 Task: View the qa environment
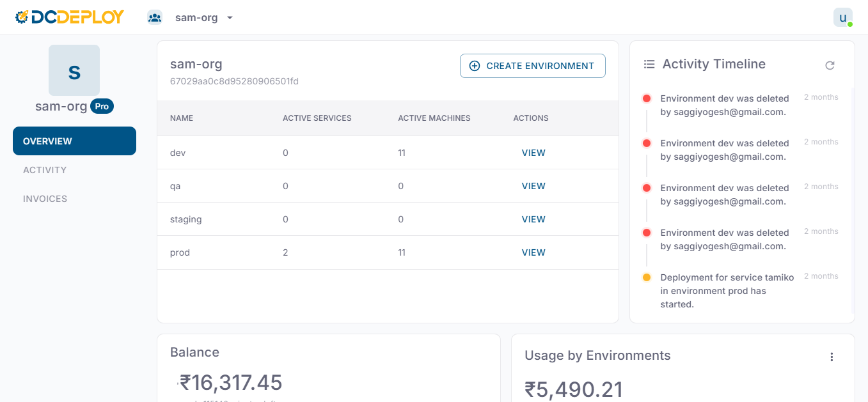coord(533,186)
